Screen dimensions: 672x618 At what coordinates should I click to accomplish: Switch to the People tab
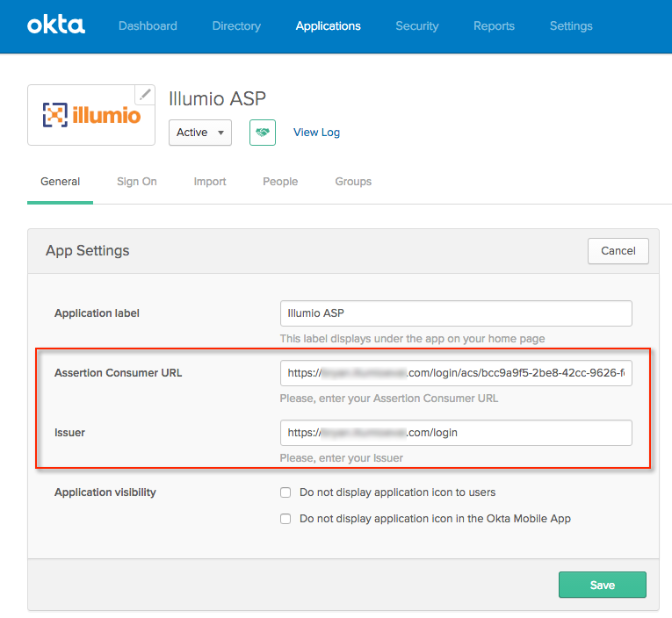(x=280, y=182)
